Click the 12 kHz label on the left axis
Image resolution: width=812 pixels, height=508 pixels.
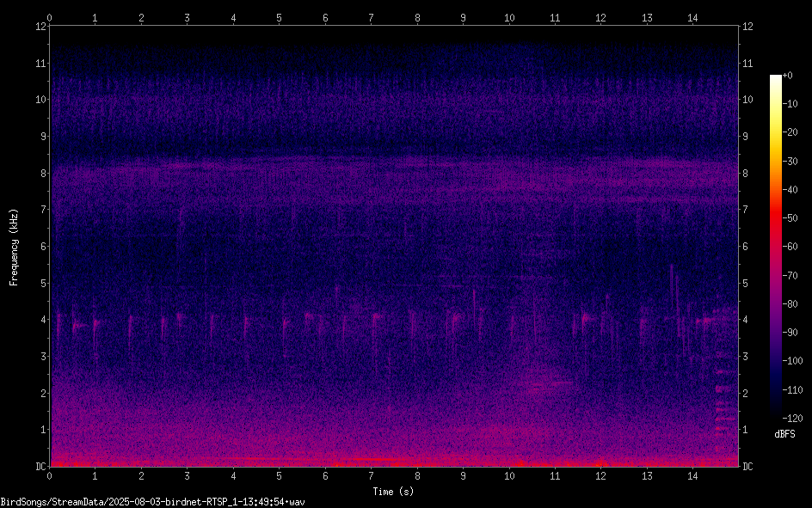[x=40, y=27]
